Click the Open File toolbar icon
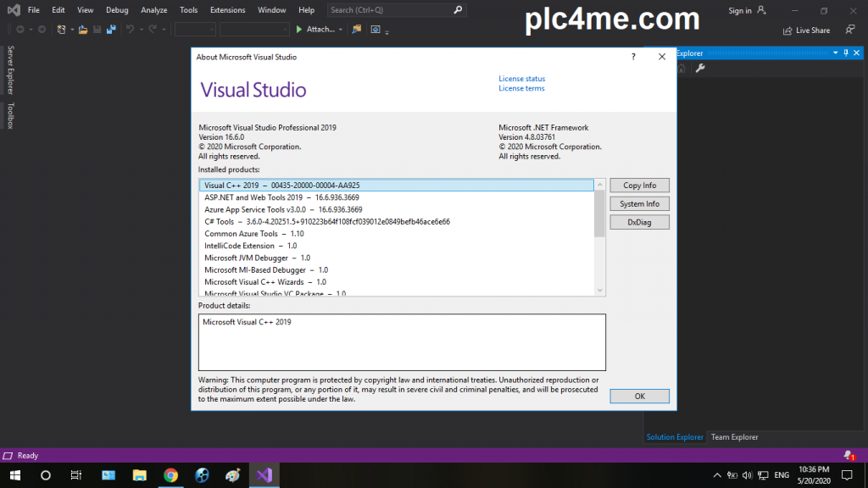Viewport: 868px width, 488px height. pos(83,30)
